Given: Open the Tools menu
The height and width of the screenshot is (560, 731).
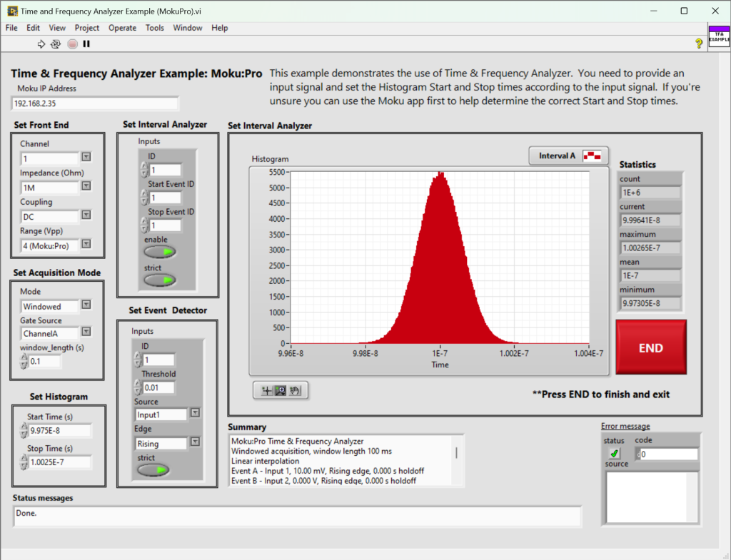Looking at the screenshot, I should 154,28.
